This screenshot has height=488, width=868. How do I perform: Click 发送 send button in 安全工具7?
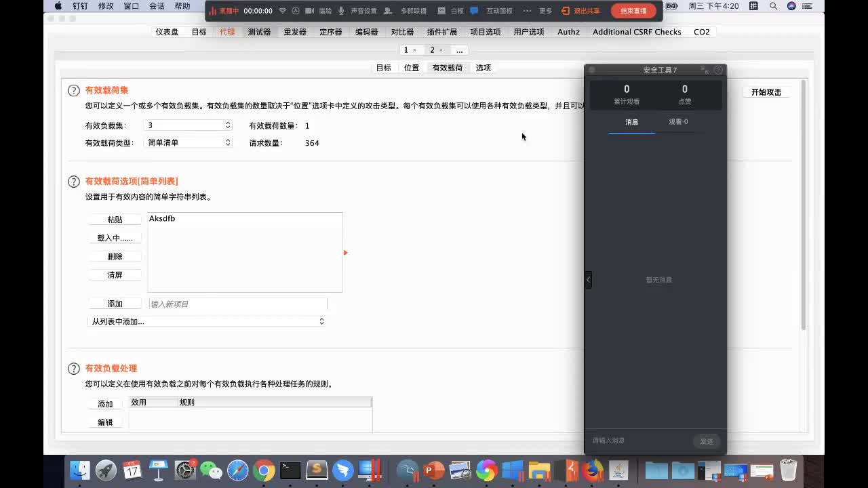click(x=707, y=441)
